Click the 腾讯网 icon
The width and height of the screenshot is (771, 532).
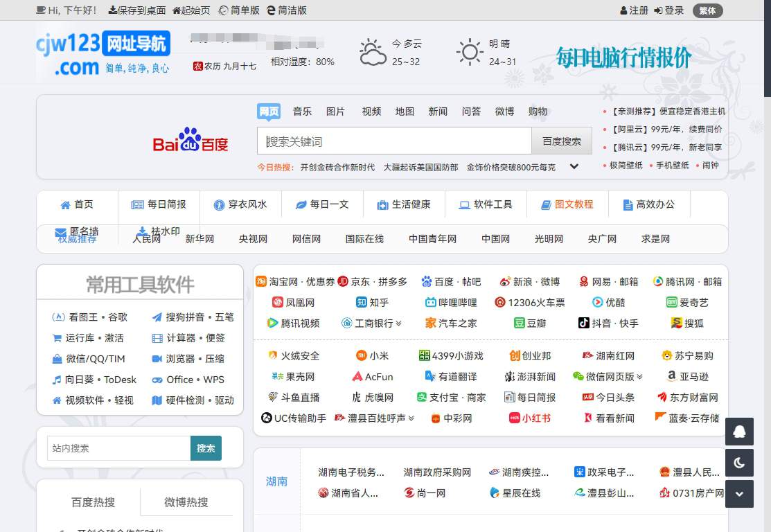point(657,281)
